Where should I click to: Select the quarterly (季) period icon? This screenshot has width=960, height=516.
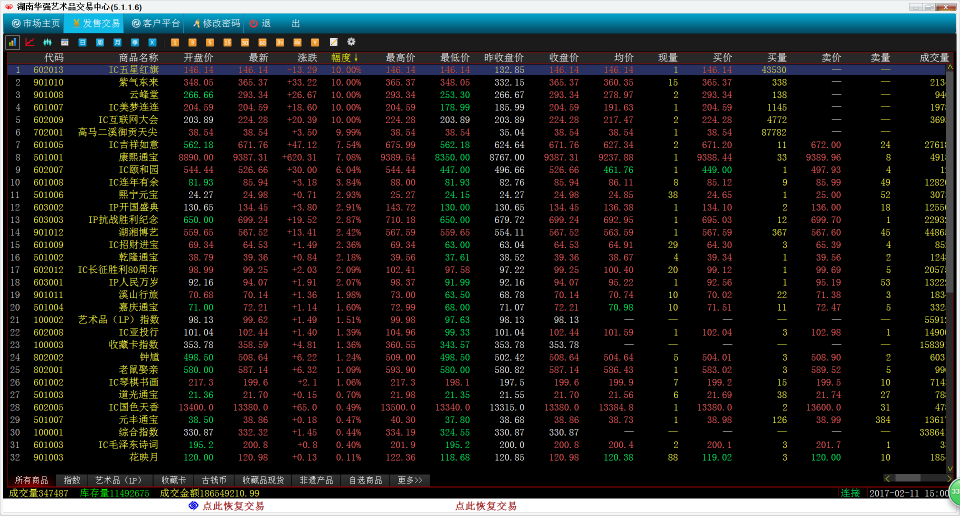[x=135, y=42]
